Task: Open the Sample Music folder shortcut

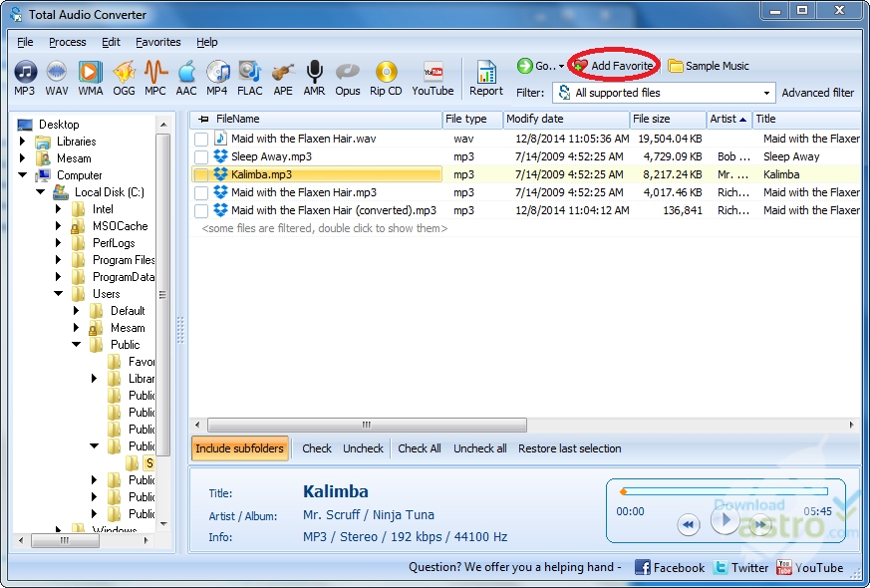Action: [708, 66]
